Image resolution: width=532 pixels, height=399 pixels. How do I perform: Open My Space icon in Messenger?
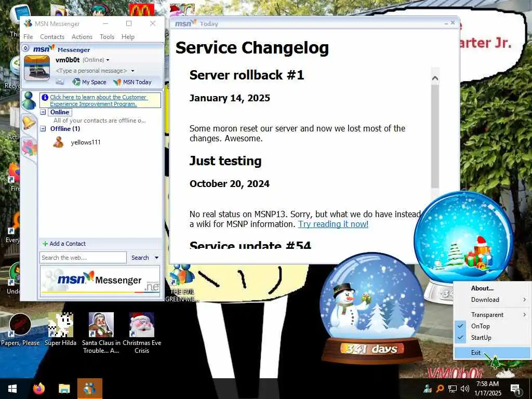(76, 82)
